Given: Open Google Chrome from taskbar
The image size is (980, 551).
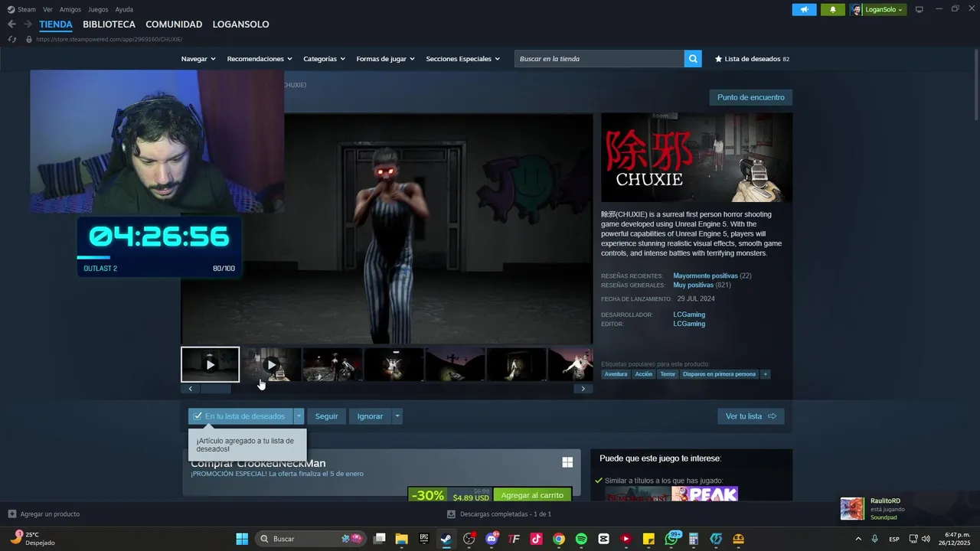Looking at the screenshot, I should point(559,539).
